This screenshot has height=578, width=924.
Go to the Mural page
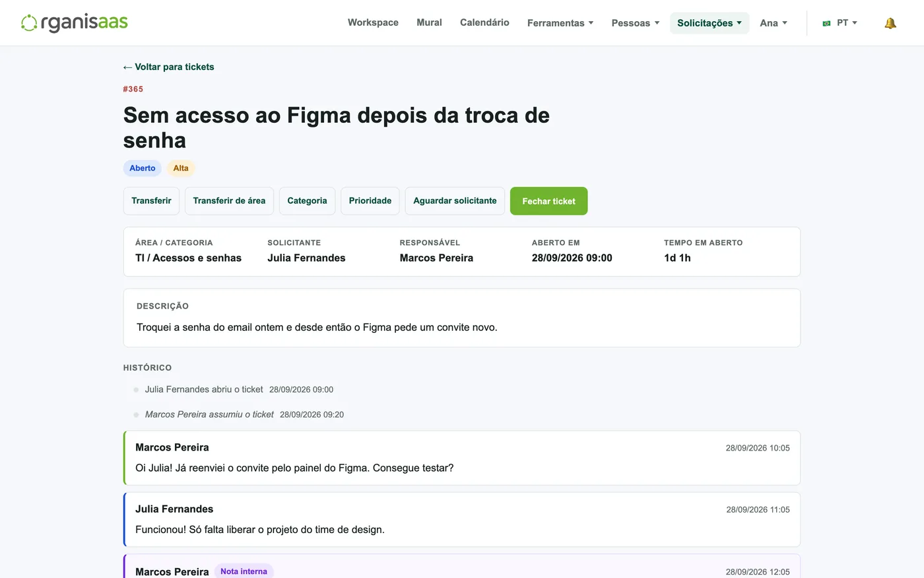click(x=429, y=22)
